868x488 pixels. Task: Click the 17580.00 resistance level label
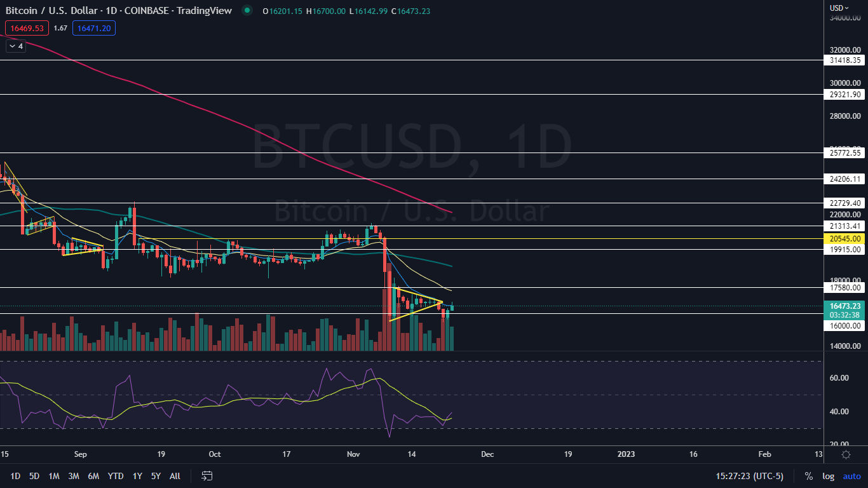coord(844,288)
